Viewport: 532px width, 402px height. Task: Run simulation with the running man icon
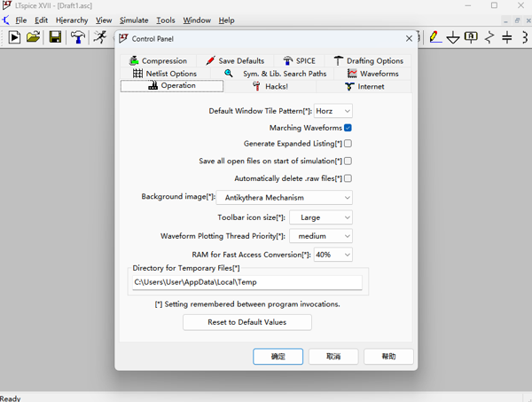(100, 37)
